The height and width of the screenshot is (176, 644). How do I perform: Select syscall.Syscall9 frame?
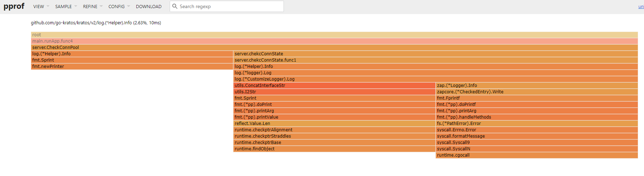point(536,143)
